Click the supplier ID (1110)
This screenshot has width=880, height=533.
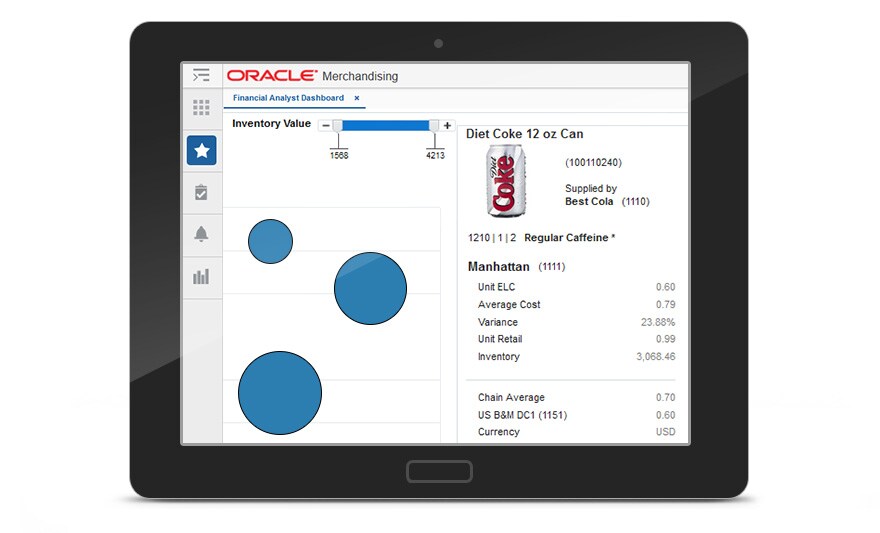(x=635, y=201)
